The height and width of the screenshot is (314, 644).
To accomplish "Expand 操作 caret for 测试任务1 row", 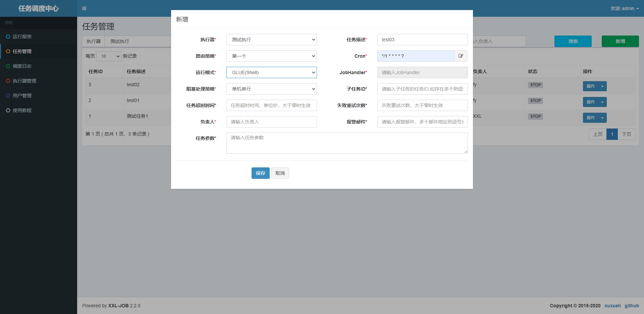I will 602,118.
